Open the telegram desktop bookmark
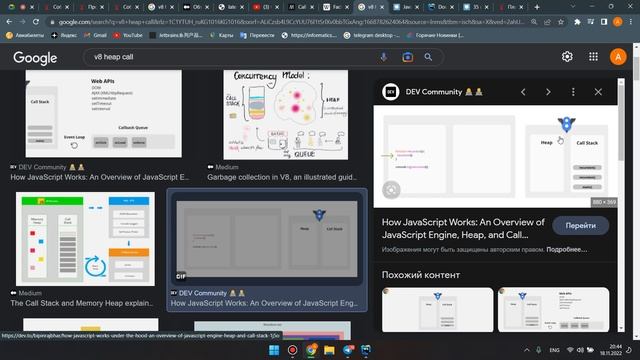This screenshot has width=640, height=360. coord(372,36)
